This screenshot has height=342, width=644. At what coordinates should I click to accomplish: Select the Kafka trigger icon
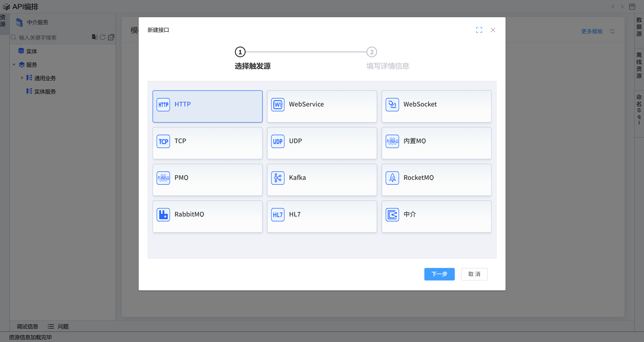coord(278,178)
